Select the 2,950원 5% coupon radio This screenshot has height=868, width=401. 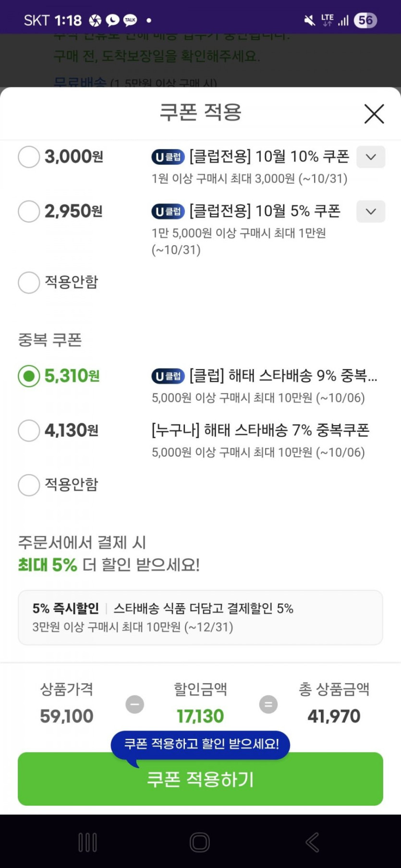pos(29,212)
